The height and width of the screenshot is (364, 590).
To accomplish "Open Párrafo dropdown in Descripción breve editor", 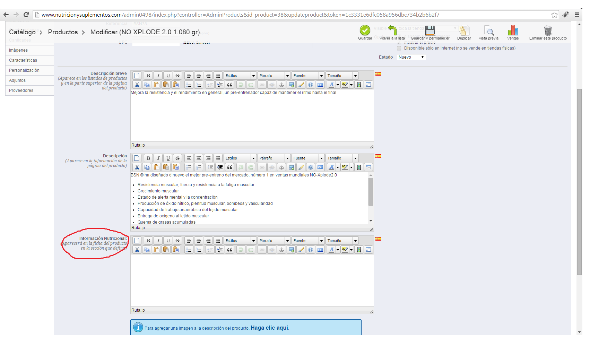I will point(274,76).
